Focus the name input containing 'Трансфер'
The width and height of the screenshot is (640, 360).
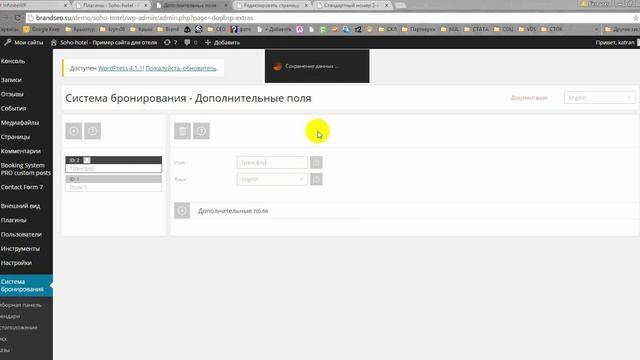272,162
